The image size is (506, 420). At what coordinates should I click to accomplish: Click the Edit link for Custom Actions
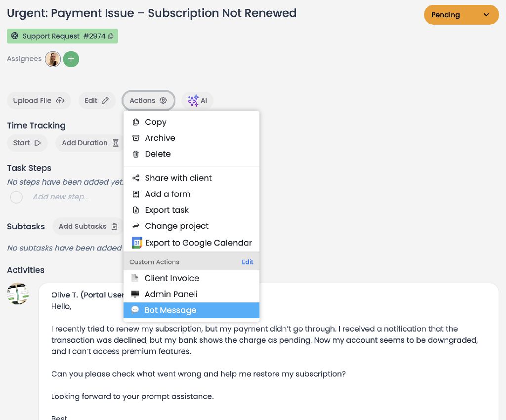tap(247, 262)
